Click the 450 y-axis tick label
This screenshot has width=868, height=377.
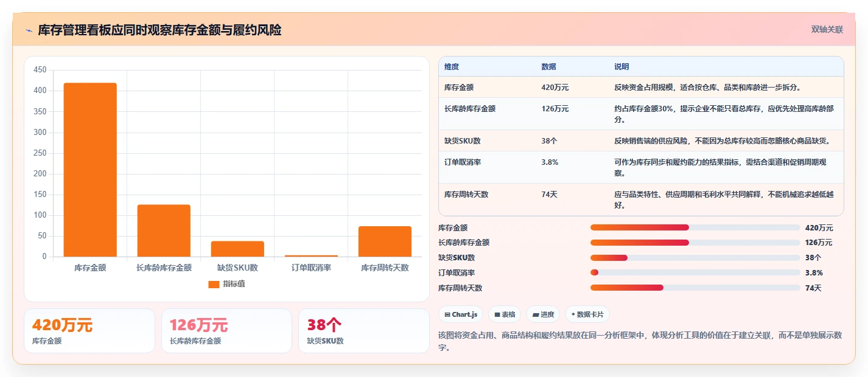tap(40, 70)
